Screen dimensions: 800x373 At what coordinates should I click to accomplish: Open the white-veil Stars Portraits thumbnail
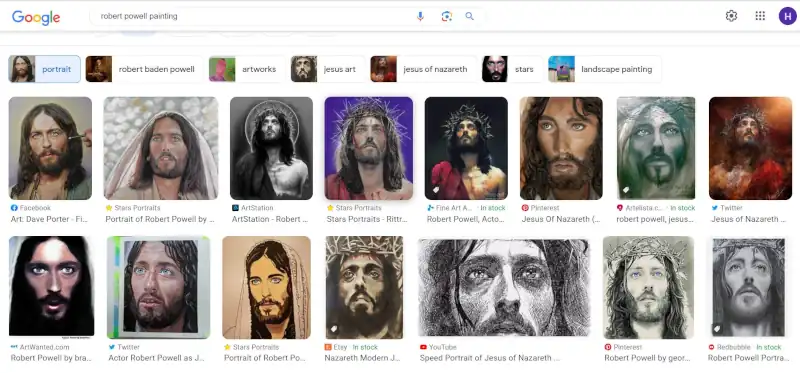[x=161, y=148]
